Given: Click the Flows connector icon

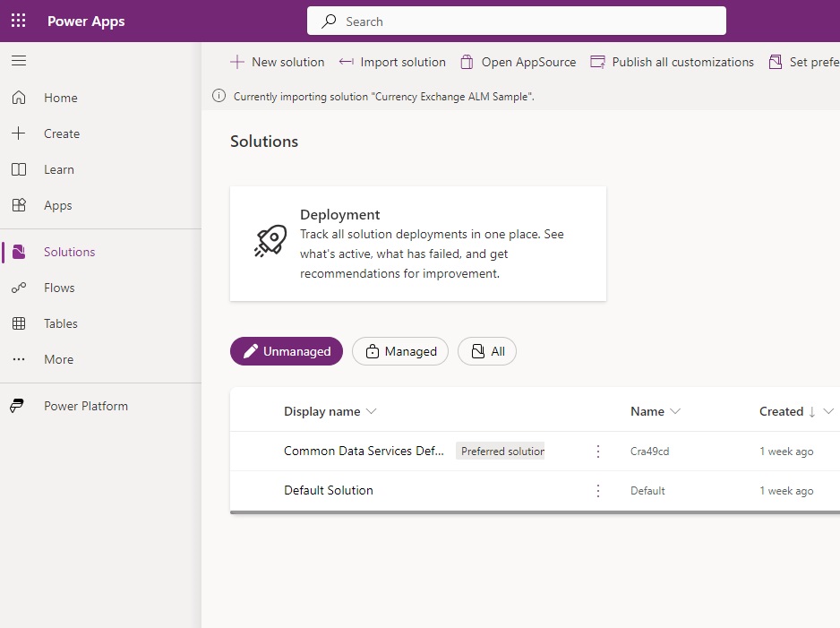Looking at the screenshot, I should click(x=19, y=288).
